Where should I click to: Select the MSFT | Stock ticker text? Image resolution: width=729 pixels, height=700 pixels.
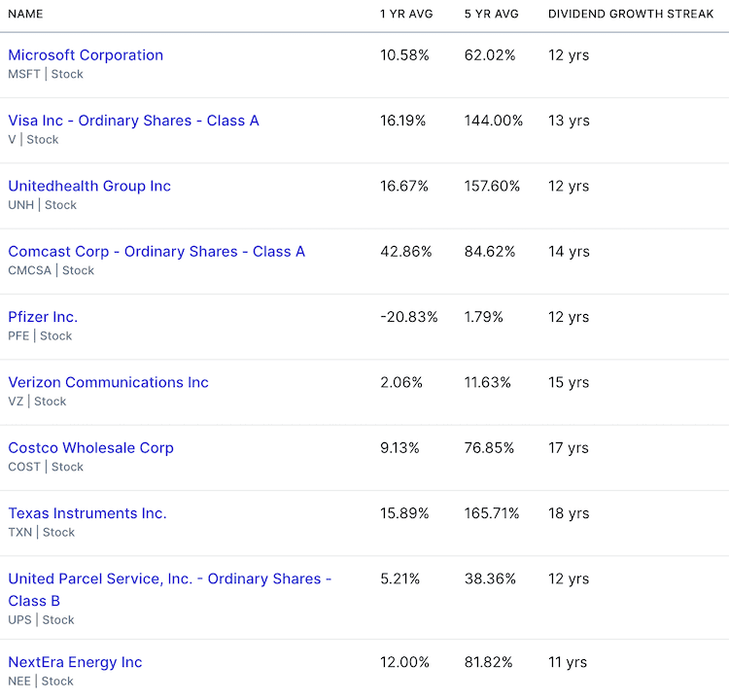46,74
